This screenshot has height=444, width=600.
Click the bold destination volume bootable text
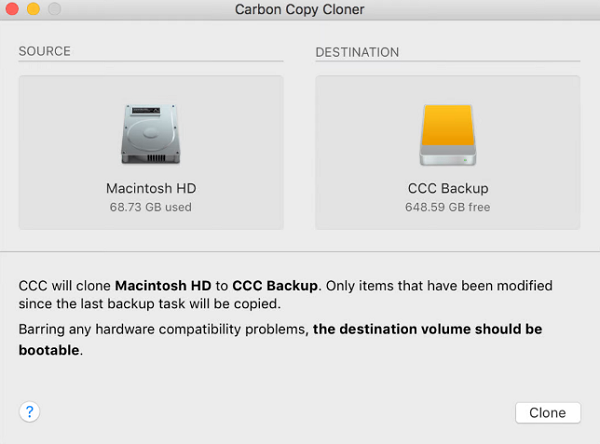428,329
